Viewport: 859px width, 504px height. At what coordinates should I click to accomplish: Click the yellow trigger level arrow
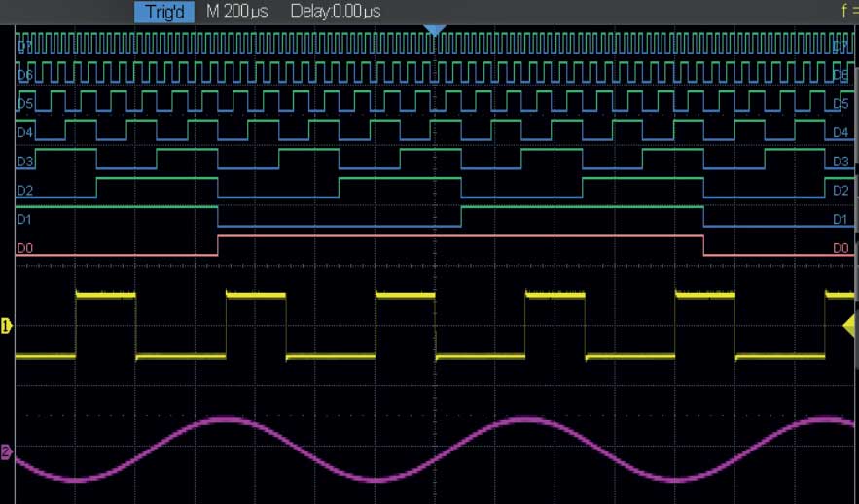click(x=849, y=326)
